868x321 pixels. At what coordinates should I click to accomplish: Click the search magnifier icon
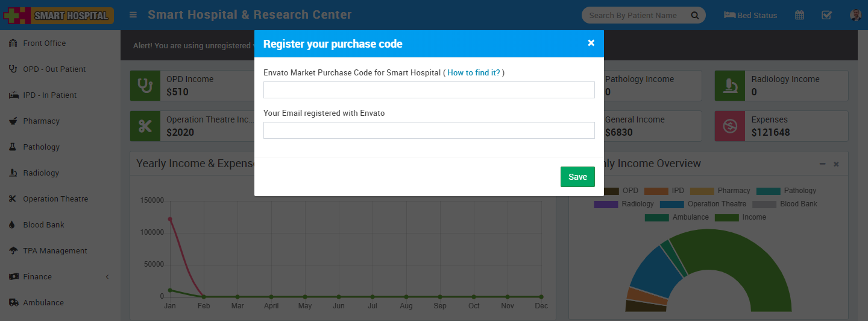[695, 15]
